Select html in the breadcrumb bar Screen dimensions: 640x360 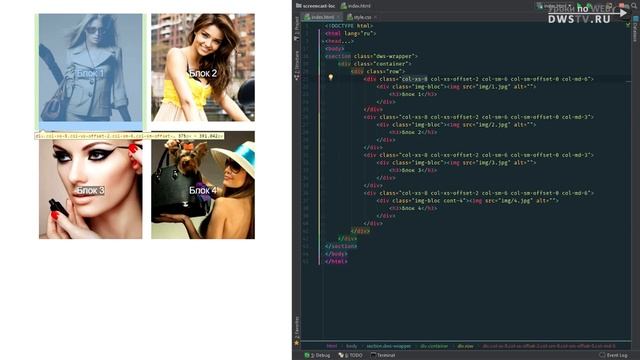coord(331,346)
